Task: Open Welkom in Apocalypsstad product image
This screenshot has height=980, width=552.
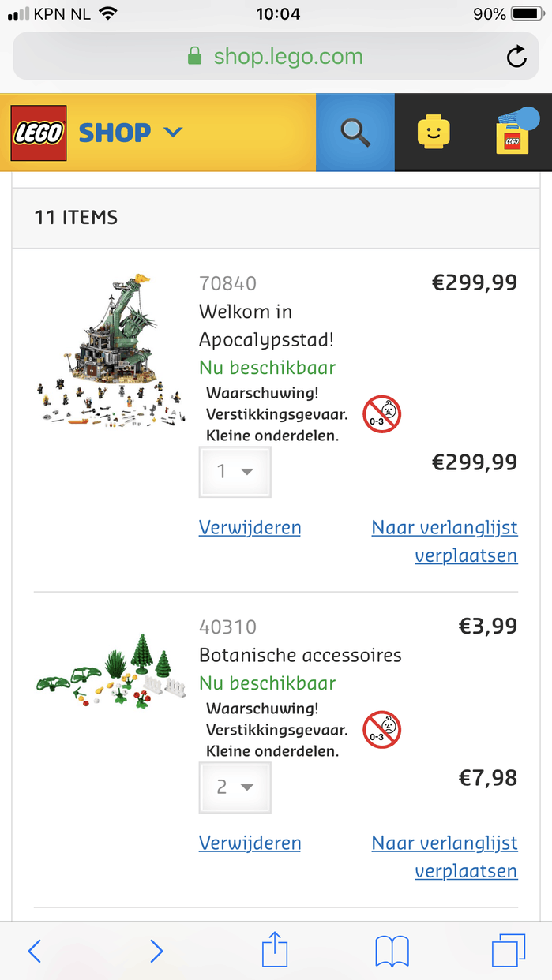Action: tap(111, 351)
